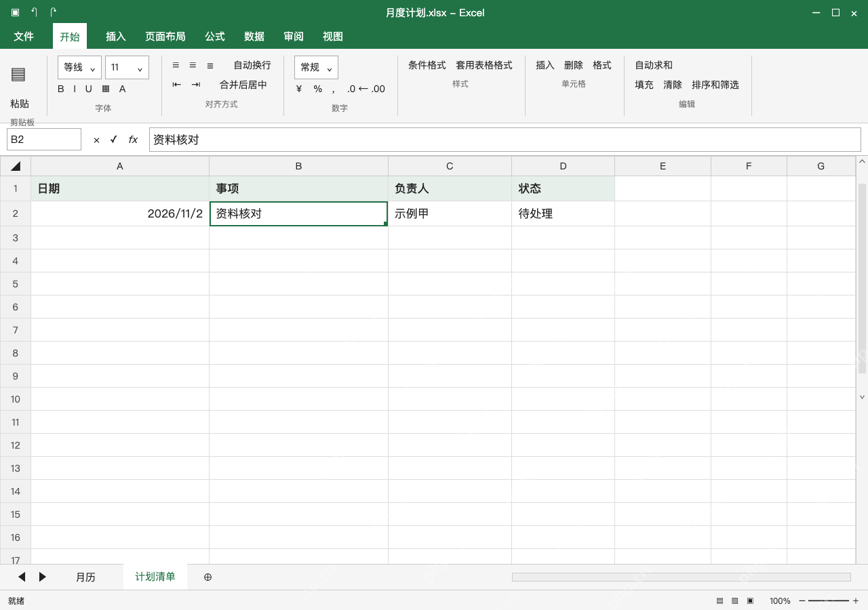This screenshot has width=868, height=610.
Task: Click the next sheet arrow
Action: (x=42, y=577)
